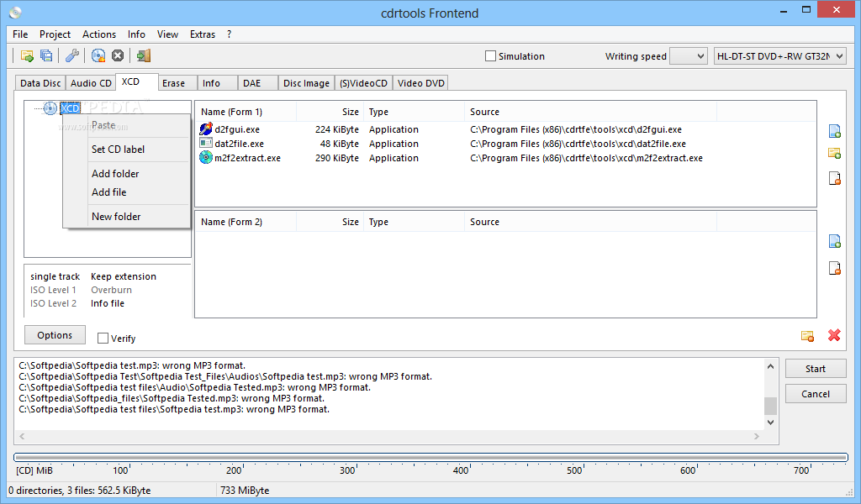The image size is (861, 504).
Task: Click log line 'C:\Softpedia\Softpedia test.mp3: wrong MP3 format.'
Action: (x=132, y=365)
